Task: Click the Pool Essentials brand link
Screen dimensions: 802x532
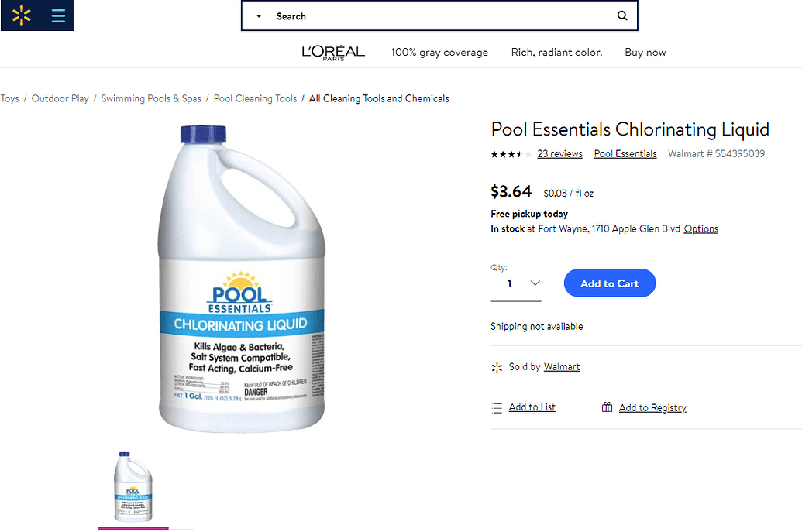Action: [625, 153]
